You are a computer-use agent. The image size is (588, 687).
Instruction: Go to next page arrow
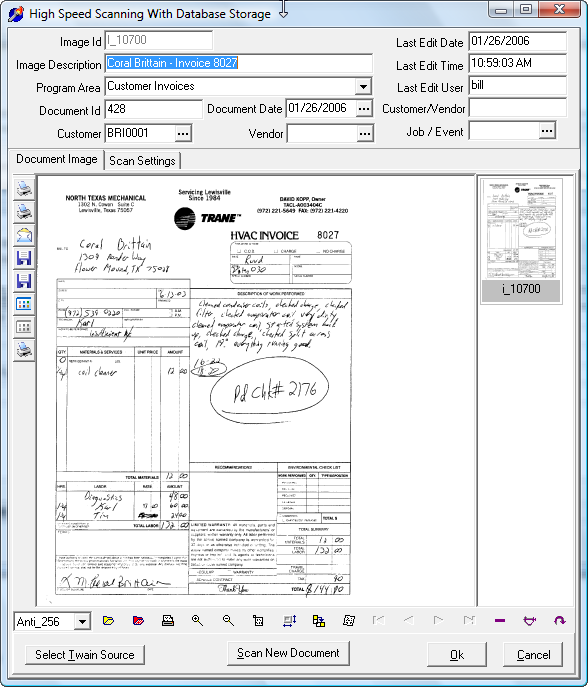pyautogui.click(x=438, y=620)
